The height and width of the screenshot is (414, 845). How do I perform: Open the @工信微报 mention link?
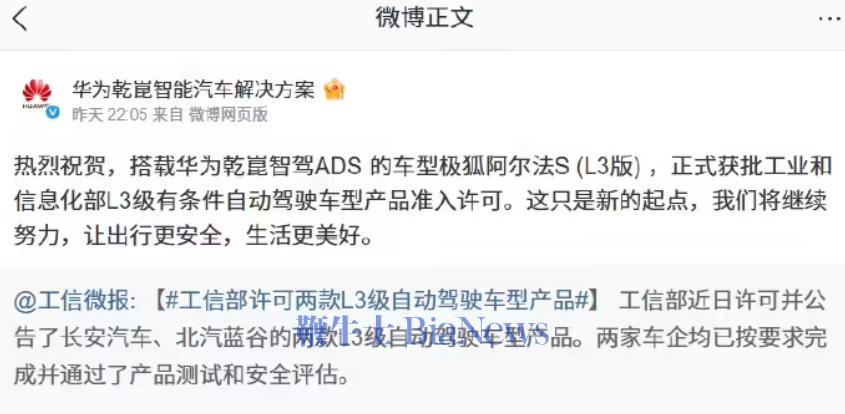point(75,302)
